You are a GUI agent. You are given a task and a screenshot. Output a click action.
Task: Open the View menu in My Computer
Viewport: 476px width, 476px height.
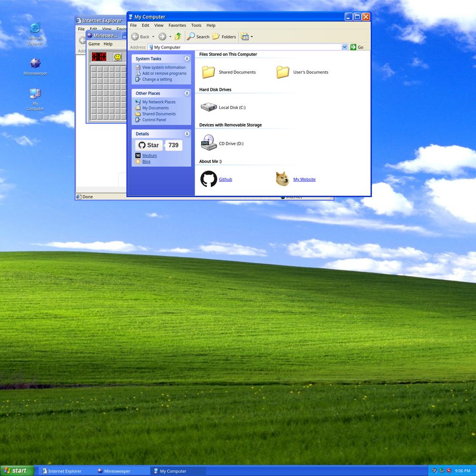[x=159, y=26]
